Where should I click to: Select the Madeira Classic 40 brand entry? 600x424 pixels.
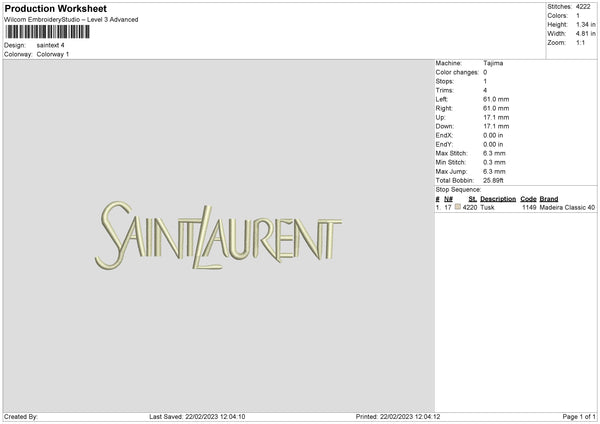coord(567,207)
